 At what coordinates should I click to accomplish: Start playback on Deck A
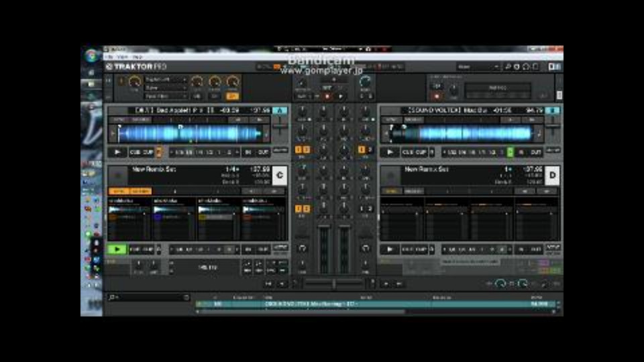(117, 152)
